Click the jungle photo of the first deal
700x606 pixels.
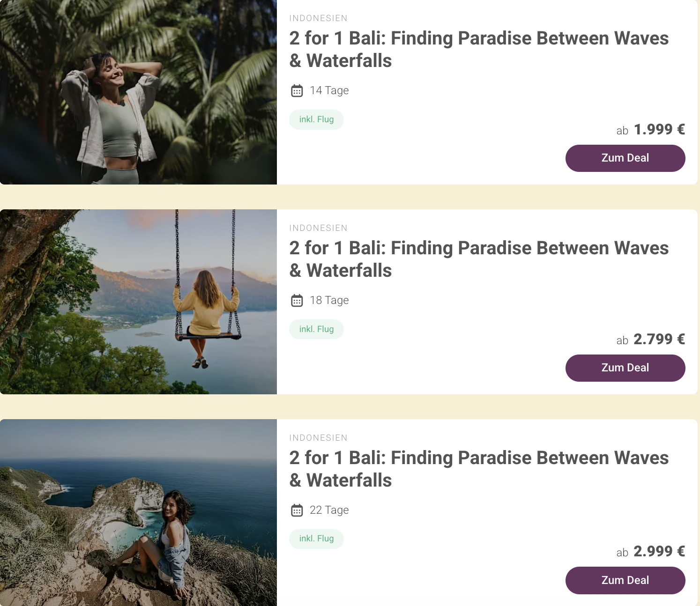click(x=139, y=92)
